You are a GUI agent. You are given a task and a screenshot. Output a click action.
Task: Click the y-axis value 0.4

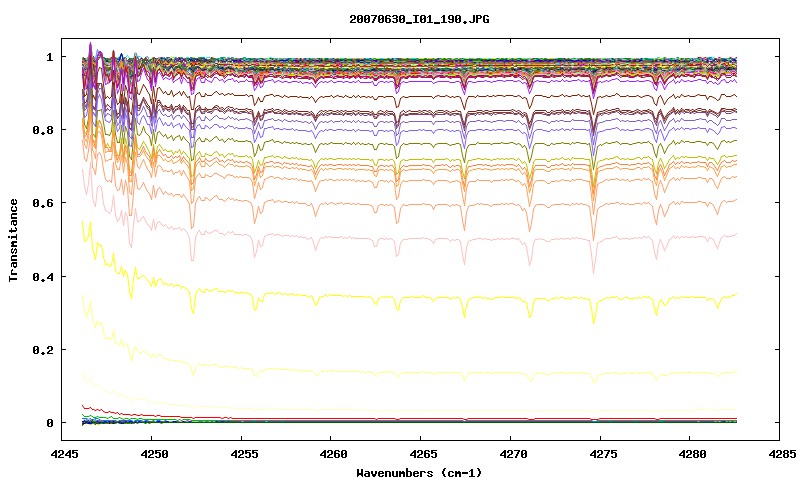pyautogui.click(x=43, y=276)
